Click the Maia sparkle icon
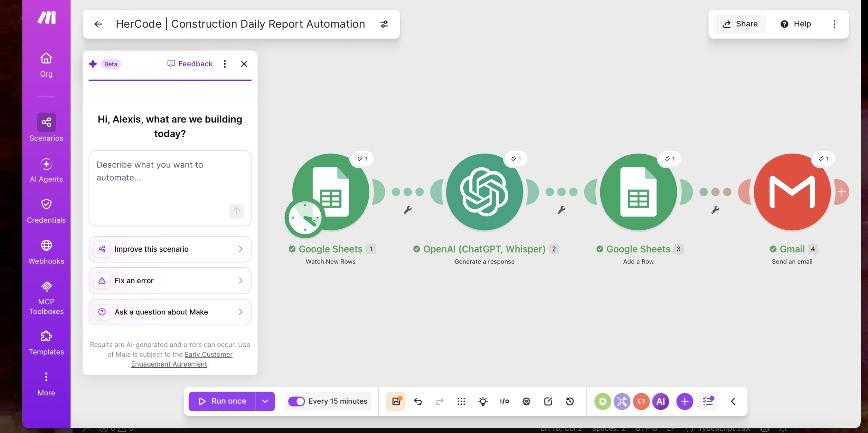 (93, 64)
